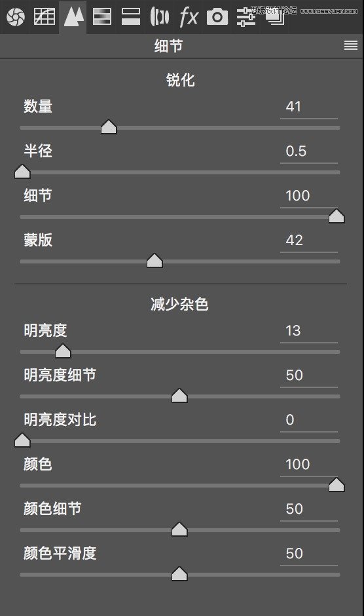Click the 数量 slider handle
Image resolution: width=364 pixels, height=616 pixels.
(x=109, y=127)
